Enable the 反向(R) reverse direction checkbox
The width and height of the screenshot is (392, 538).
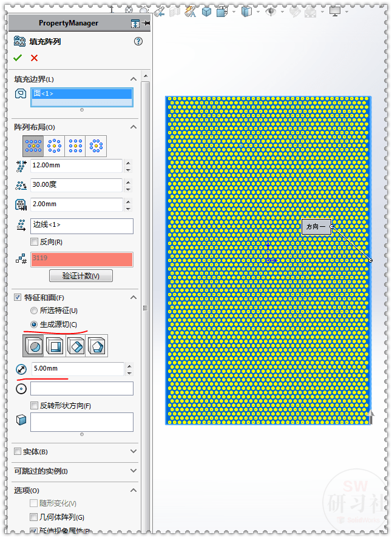(35, 242)
